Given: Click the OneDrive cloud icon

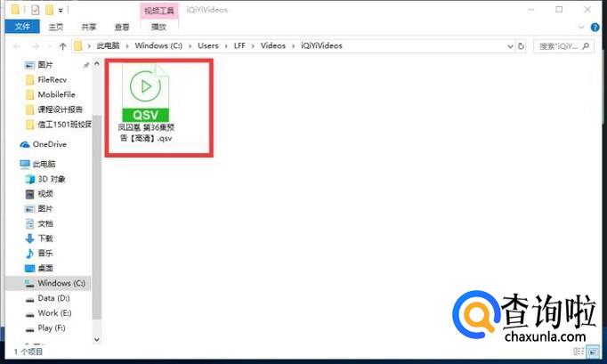Looking at the screenshot, I should [x=25, y=144].
